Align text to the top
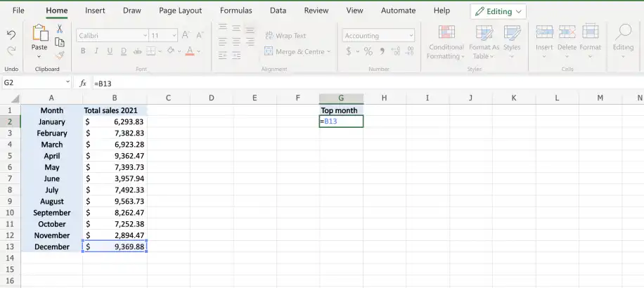The image size is (644, 288). (223, 27)
